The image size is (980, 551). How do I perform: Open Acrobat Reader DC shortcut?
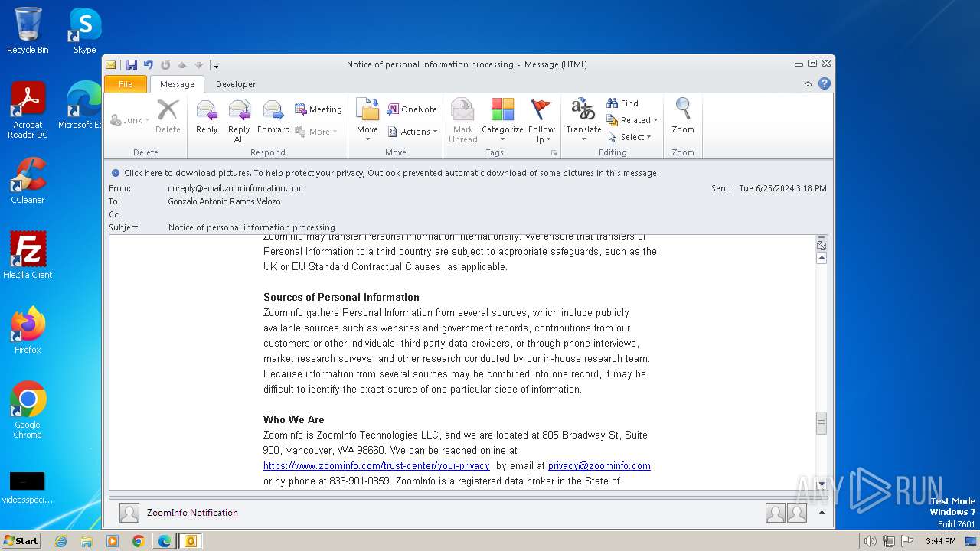click(28, 110)
